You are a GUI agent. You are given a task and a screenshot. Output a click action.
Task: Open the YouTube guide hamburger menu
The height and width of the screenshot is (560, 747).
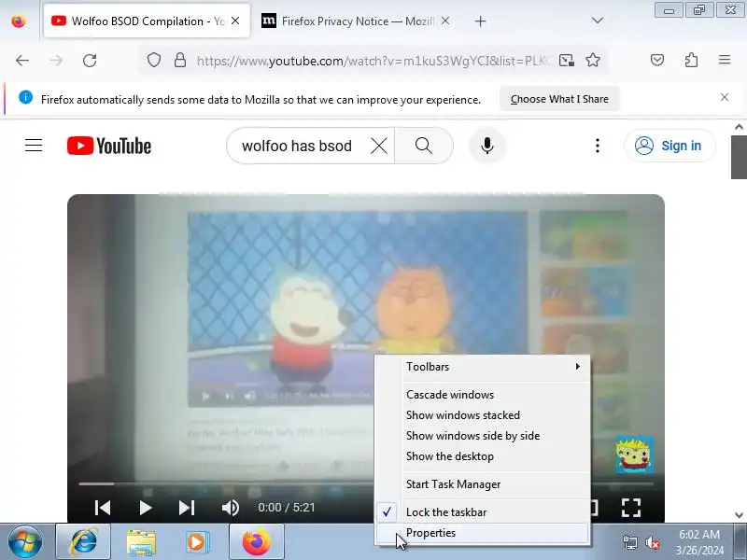(x=34, y=146)
